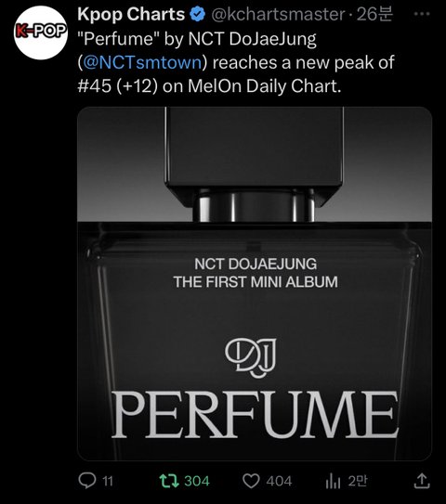
Task: Click the 26분 timestamp
Action: 374,15
